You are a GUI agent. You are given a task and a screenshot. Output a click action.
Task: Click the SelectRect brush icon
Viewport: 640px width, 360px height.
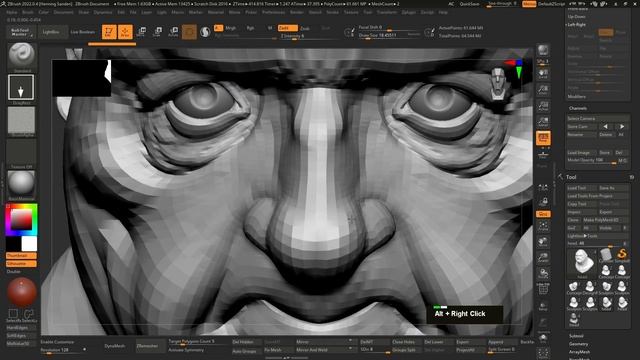[x=13, y=314]
